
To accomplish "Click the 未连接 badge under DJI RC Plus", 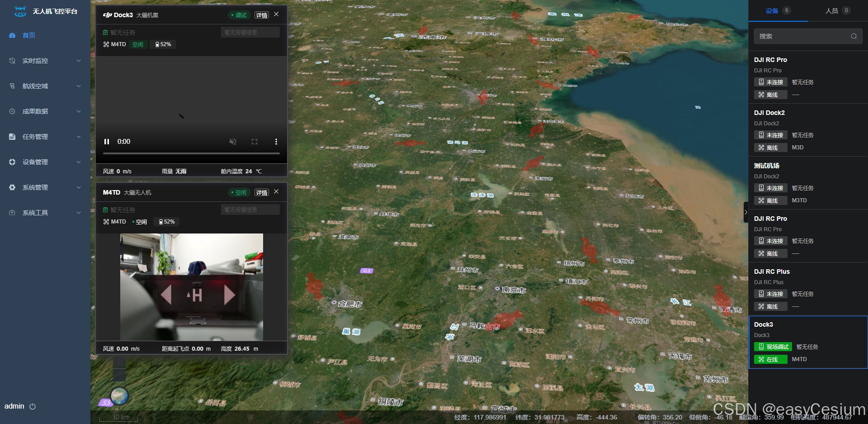I will (x=770, y=294).
